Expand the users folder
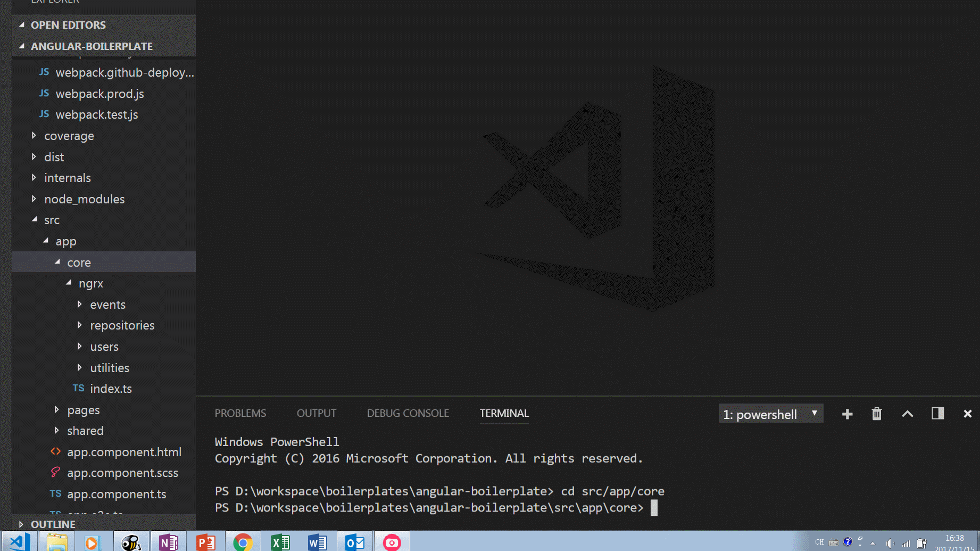This screenshot has height=551, width=980. coord(104,347)
